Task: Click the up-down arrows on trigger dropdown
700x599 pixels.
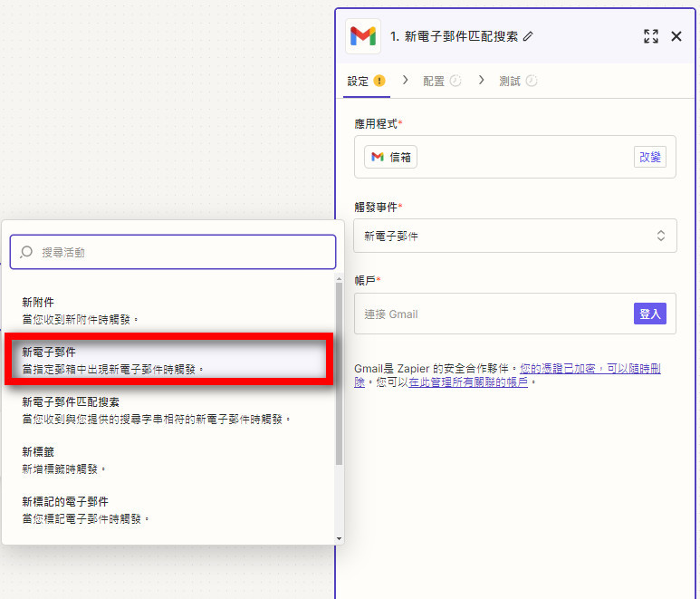Action: pos(661,236)
